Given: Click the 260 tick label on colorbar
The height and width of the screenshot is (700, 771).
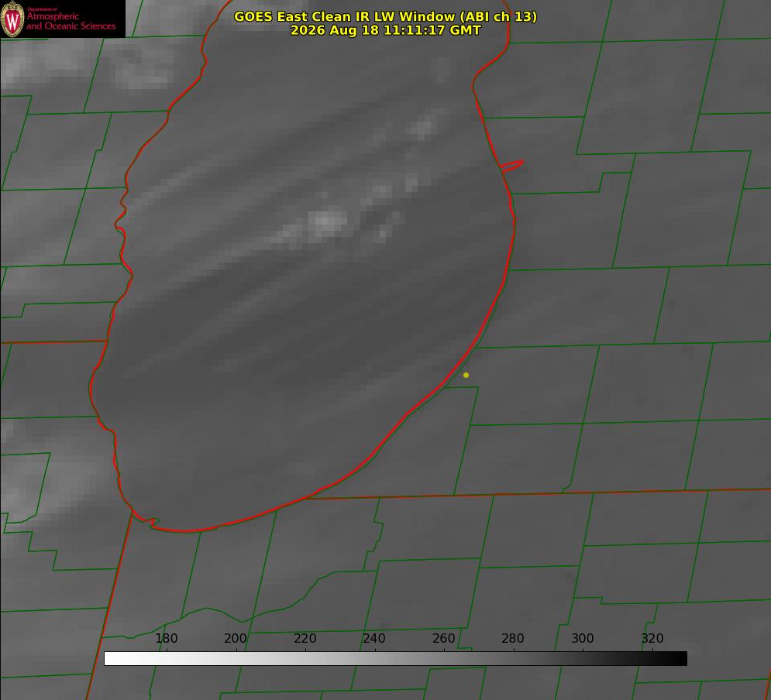Looking at the screenshot, I should click(x=443, y=638).
